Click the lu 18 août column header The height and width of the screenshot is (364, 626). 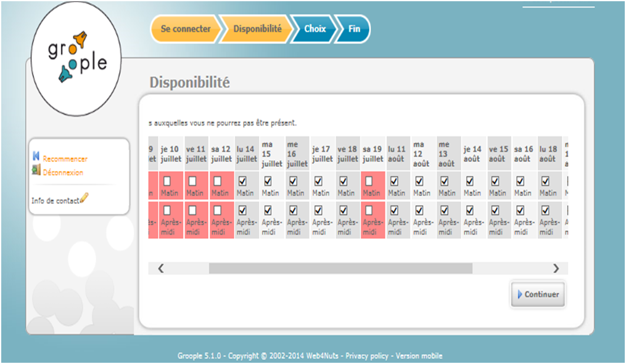[x=550, y=154]
